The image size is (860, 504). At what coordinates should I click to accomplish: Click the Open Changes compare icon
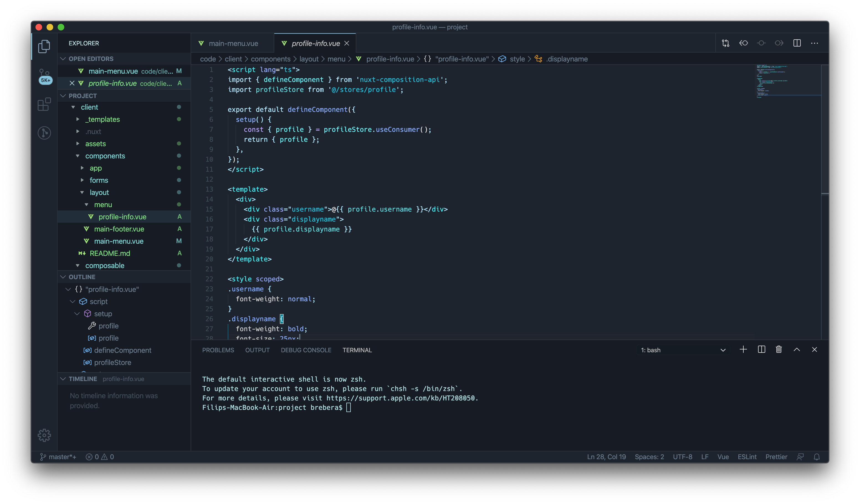click(x=726, y=43)
